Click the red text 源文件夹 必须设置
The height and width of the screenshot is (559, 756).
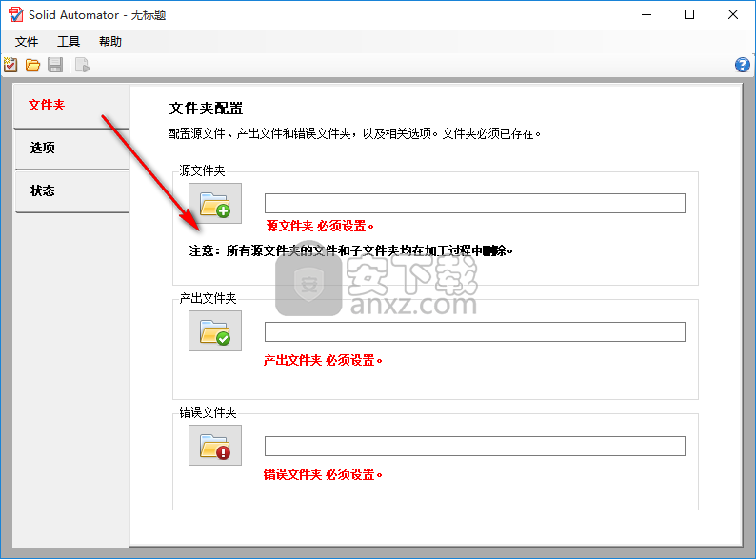(x=320, y=226)
